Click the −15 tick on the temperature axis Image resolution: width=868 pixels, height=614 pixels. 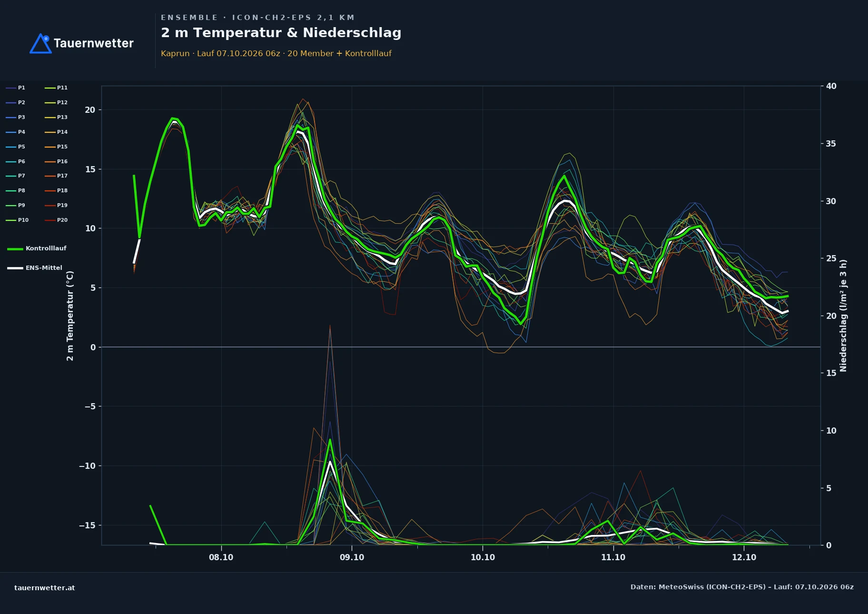[87, 525]
